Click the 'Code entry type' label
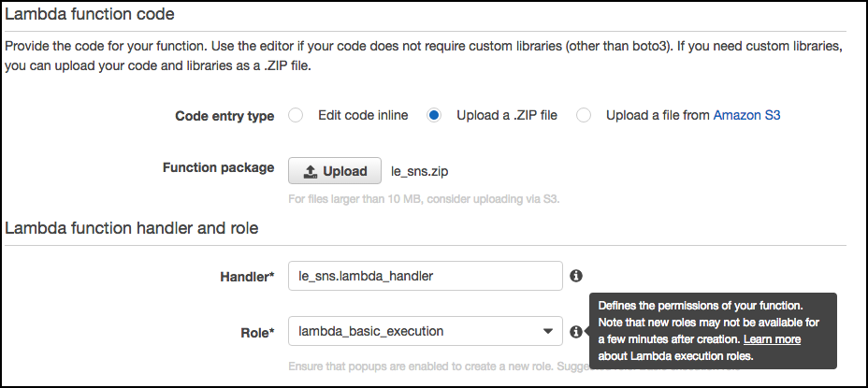 click(224, 117)
